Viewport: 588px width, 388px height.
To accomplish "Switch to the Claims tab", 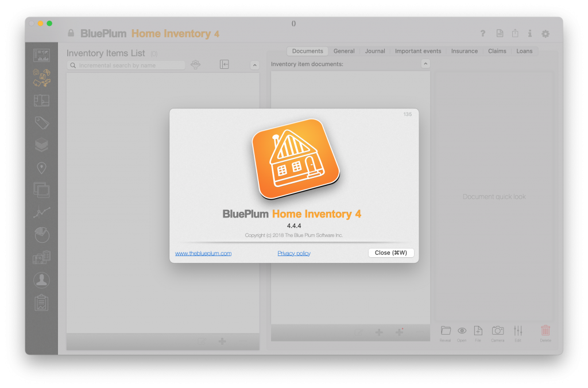I will coord(497,51).
